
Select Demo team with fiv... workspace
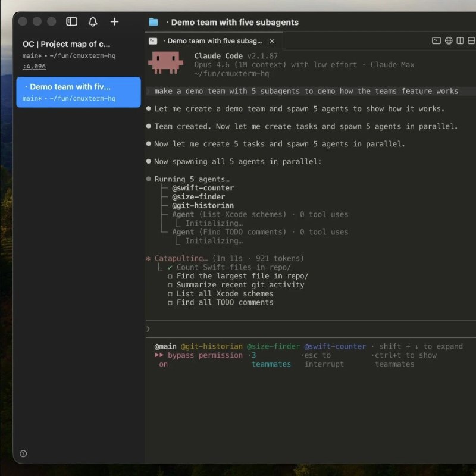pos(79,92)
